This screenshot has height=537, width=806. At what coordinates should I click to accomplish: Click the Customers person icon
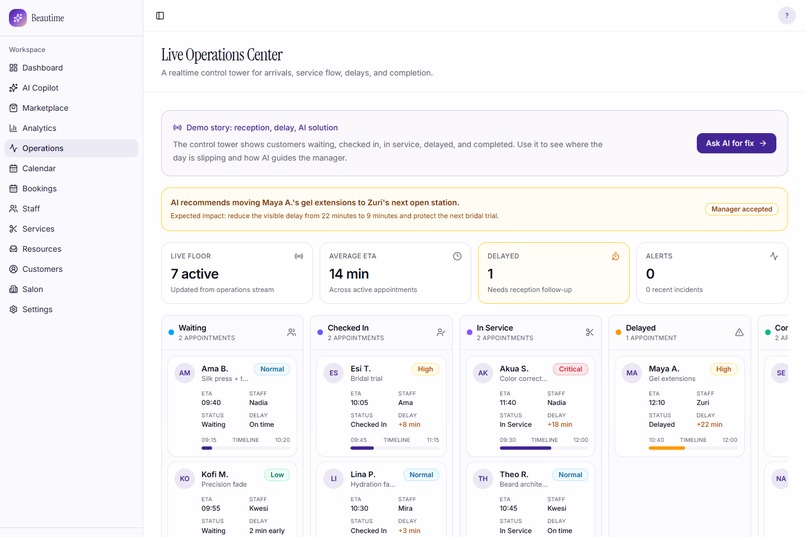point(13,269)
